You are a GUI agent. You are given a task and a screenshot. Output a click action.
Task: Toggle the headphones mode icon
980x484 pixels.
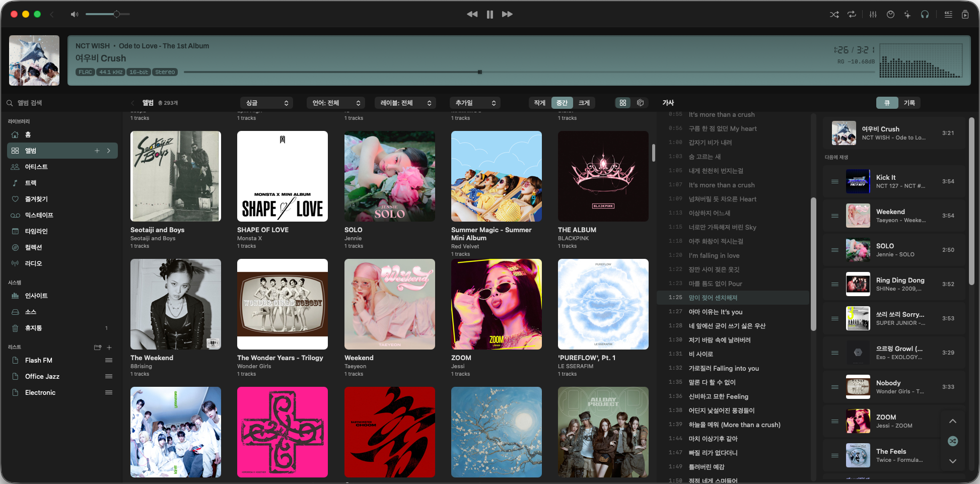point(925,15)
